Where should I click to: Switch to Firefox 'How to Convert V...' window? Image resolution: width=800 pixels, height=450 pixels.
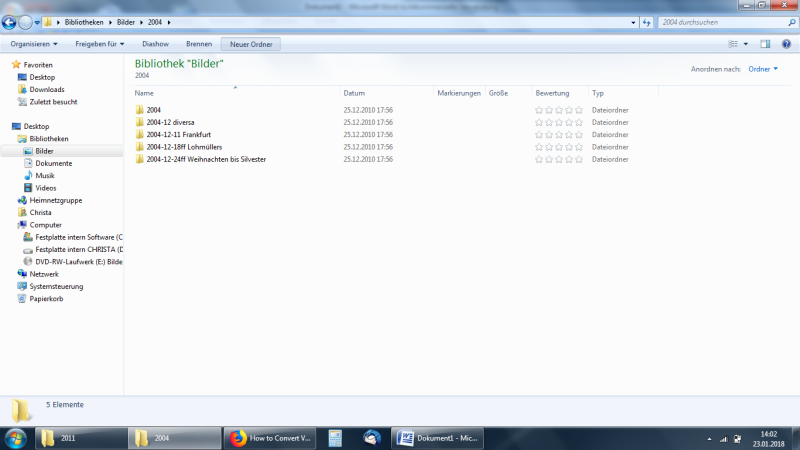[270, 438]
